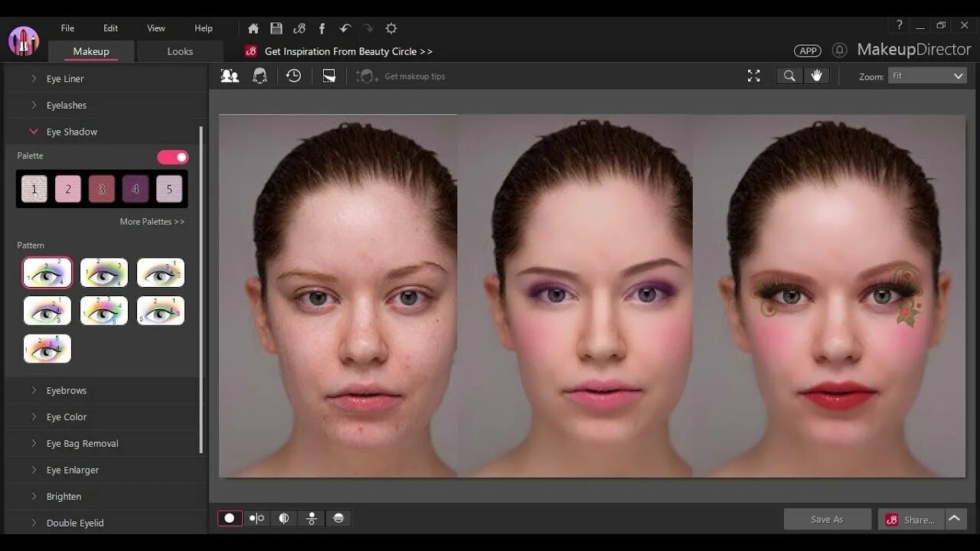The image size is (980, 551).
Task: Choose single image view mode
Action: 230,518
